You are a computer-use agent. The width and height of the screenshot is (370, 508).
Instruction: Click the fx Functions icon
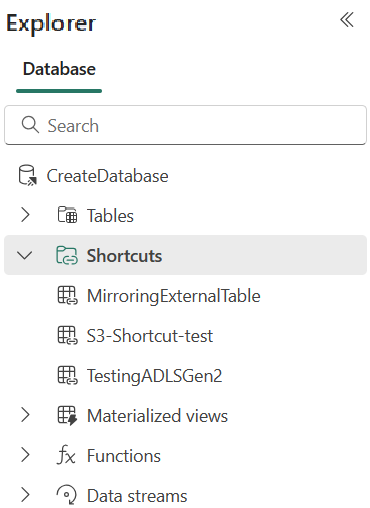pos(66,455)
